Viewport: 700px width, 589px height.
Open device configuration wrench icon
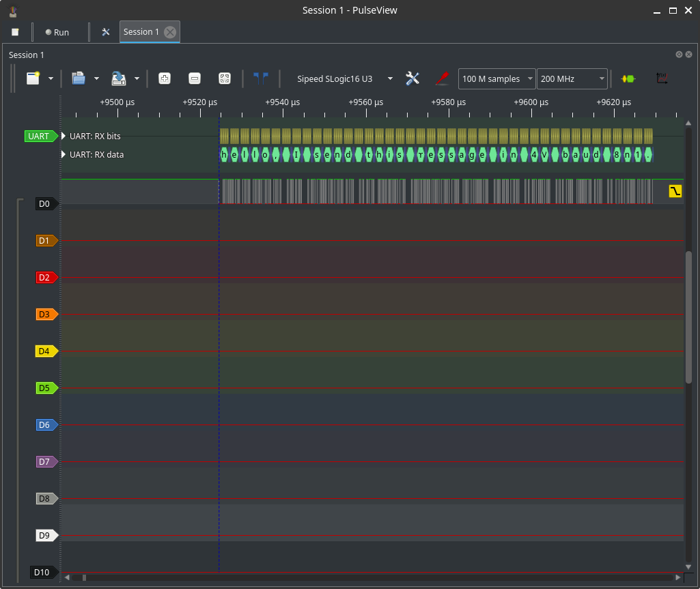pos(412,78)
